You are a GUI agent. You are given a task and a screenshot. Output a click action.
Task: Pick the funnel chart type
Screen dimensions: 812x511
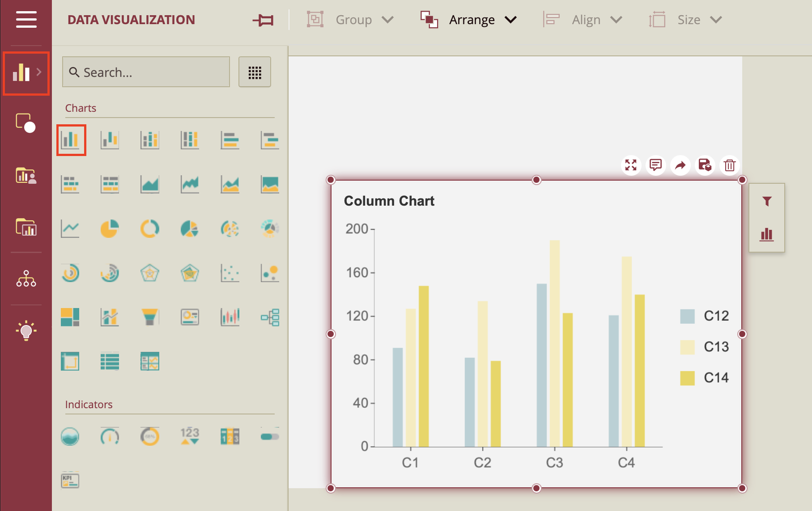(x=150, y=317)
